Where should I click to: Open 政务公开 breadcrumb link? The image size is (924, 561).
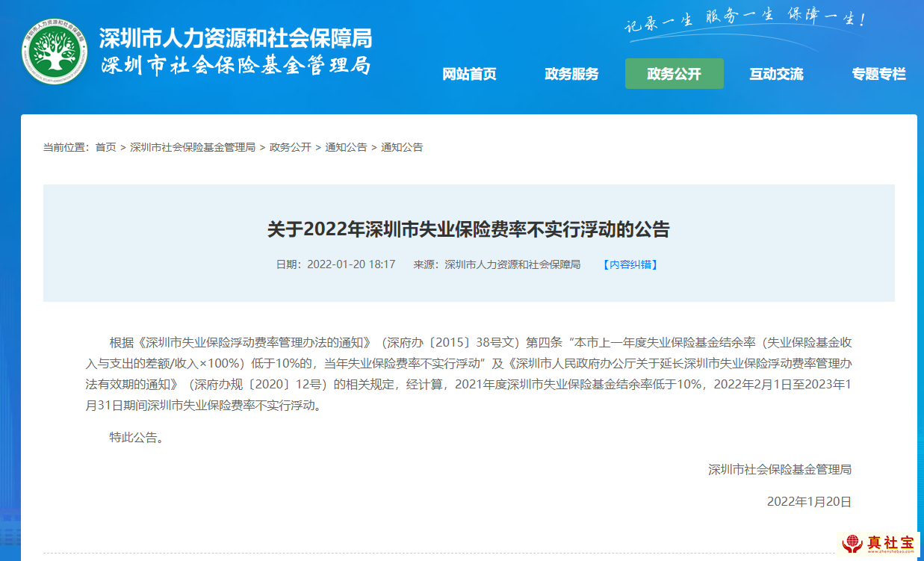[291, 147]
